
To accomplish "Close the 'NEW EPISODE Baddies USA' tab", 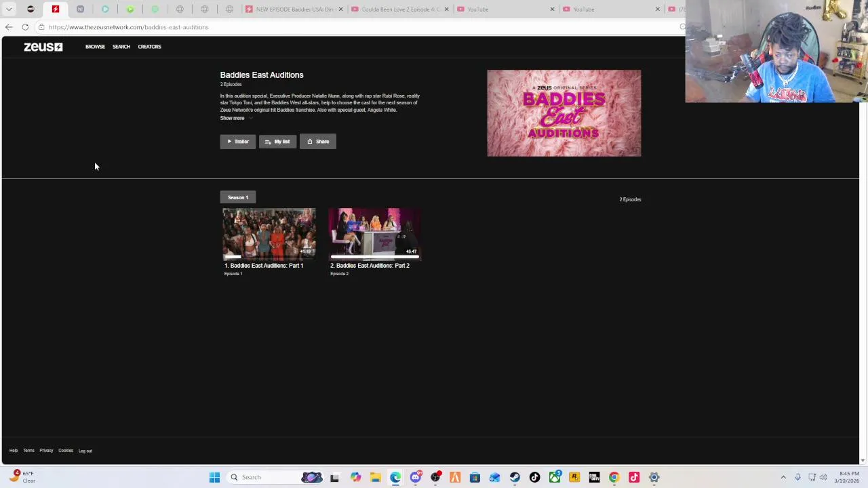I will click(x=340, y=9).
